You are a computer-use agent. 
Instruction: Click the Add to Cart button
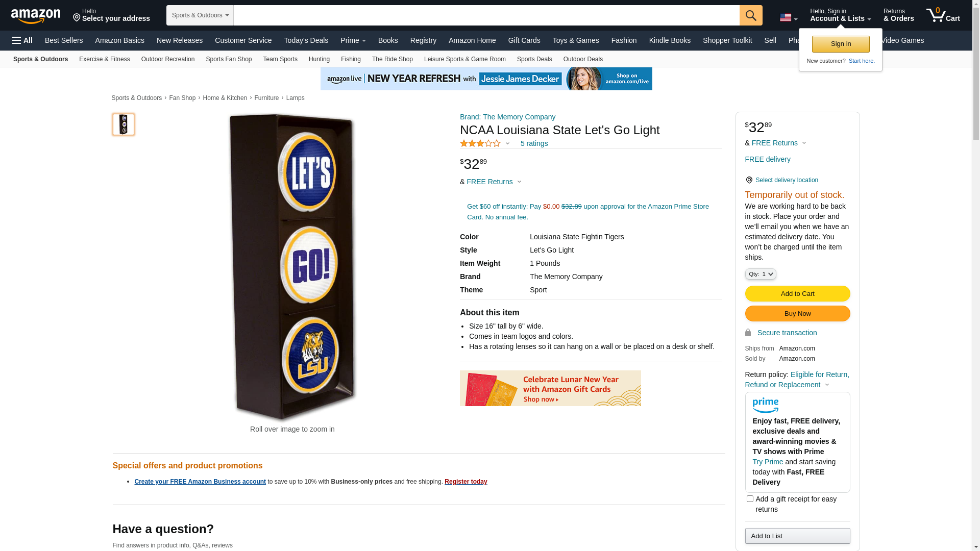pyautogui.click(x=797, y=293)
